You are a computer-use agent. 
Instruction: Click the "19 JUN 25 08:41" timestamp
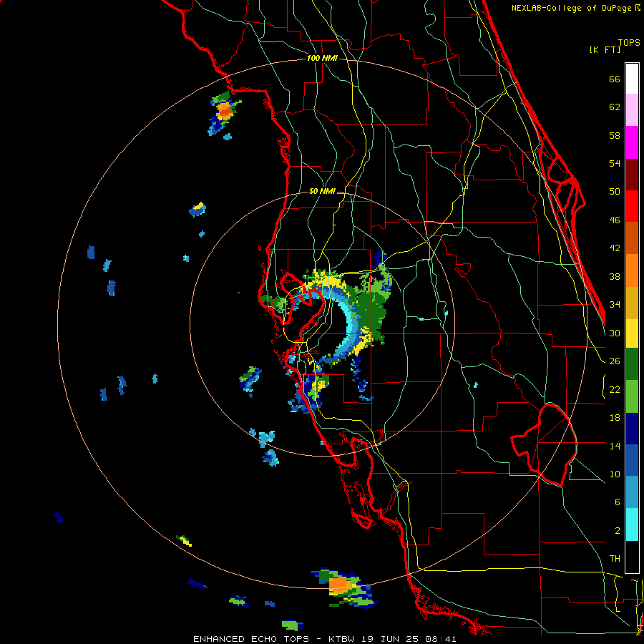pos(409,639)
